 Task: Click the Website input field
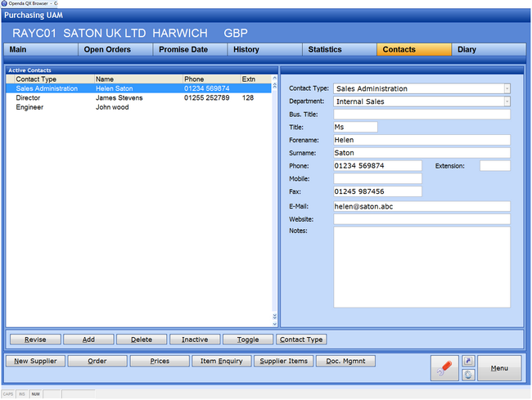(422, 219)
